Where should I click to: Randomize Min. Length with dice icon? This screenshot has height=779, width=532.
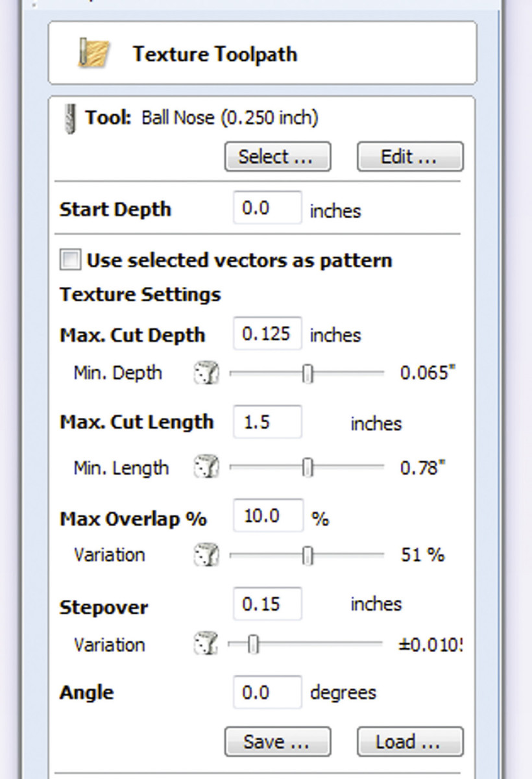[x=207, y=467]
